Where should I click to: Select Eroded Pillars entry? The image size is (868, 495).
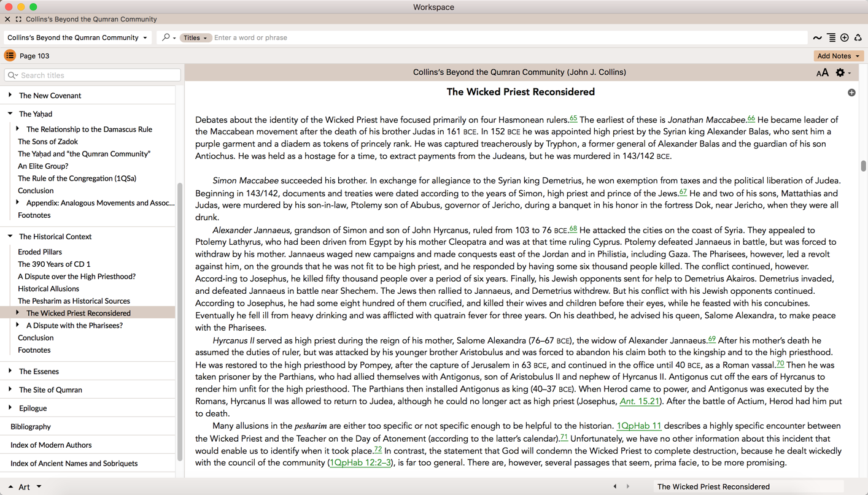pos(40,252)
